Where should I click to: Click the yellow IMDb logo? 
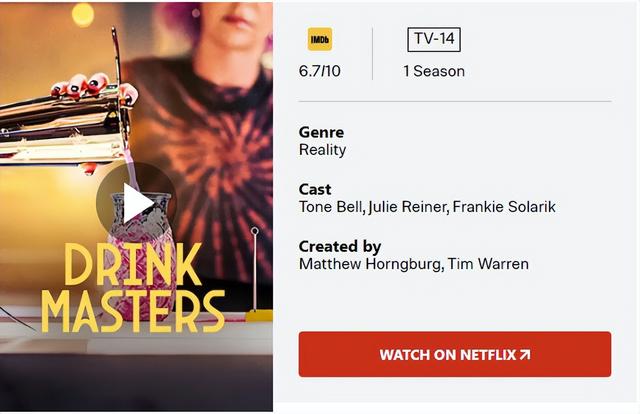(320, 39)
